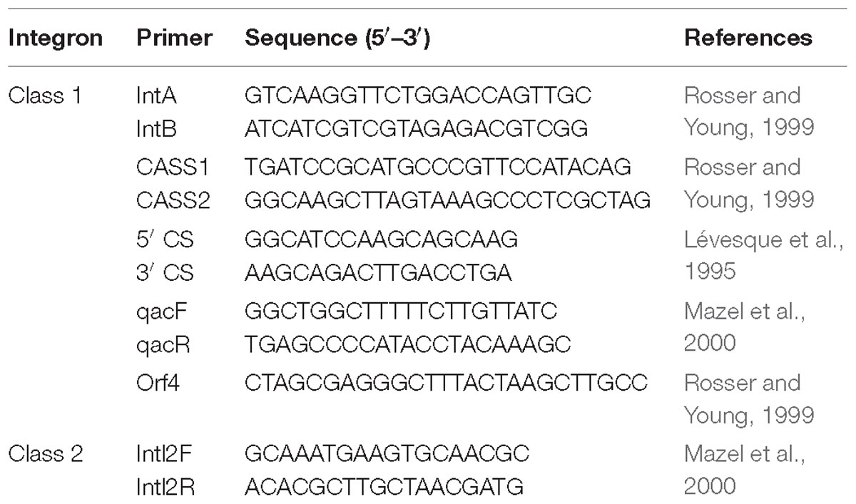This screenshot has width=856, height=504.
Task: Open the Mazel et al. reference beside qacF
Action: pos(744,327)
